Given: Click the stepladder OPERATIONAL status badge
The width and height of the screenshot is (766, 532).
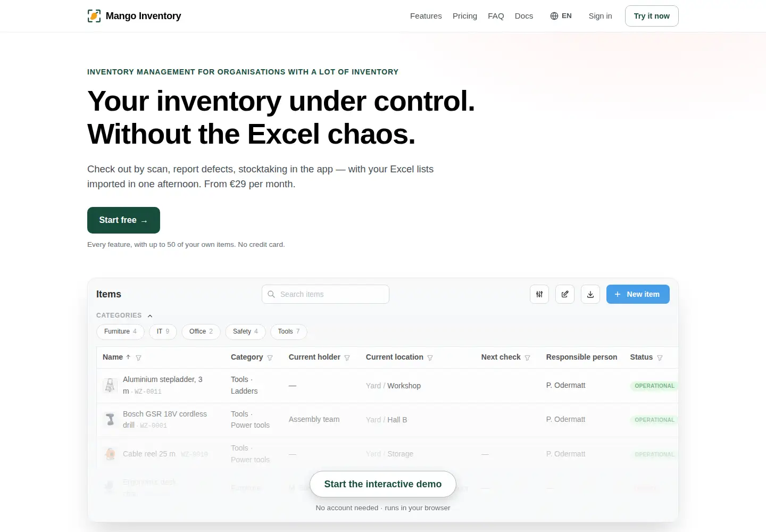Looking at the screenshot, I should 654,386.
